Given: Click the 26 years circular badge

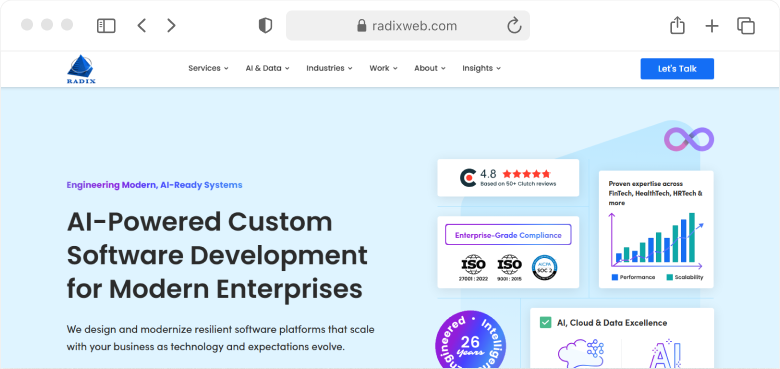Looking at the screenshot, I should coord(470,340).
